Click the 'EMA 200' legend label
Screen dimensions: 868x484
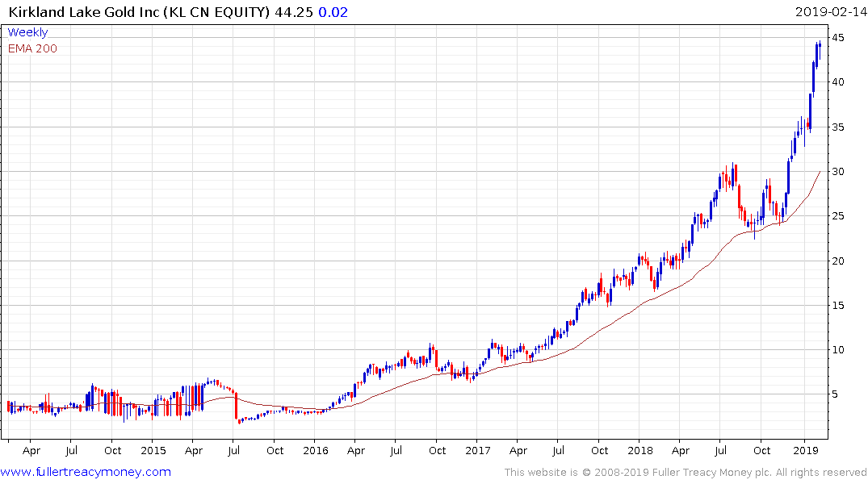coord(32,48)
